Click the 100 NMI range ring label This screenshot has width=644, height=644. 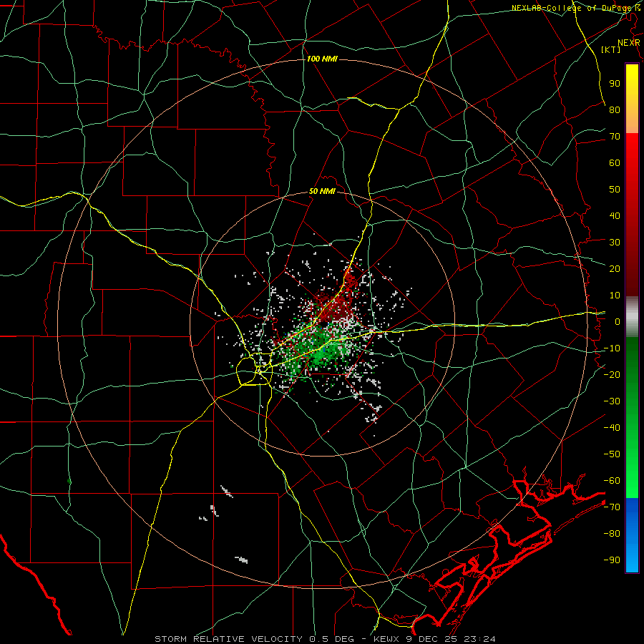[x=322, y=59]
